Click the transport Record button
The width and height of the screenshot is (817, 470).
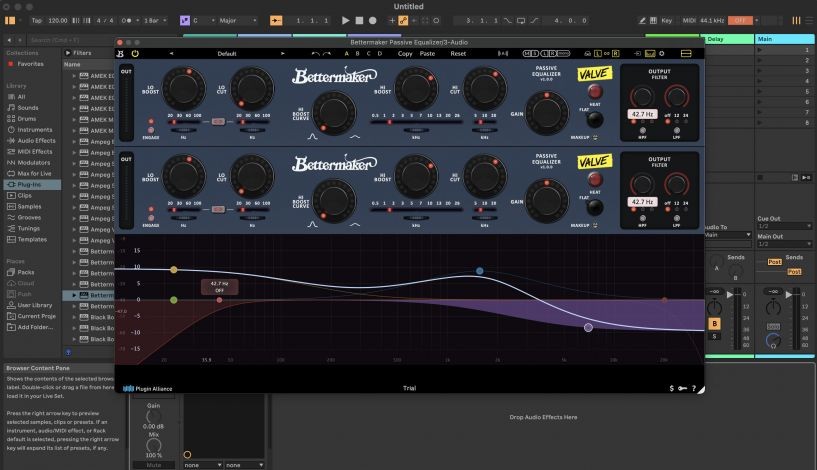[x=373, y=20]
